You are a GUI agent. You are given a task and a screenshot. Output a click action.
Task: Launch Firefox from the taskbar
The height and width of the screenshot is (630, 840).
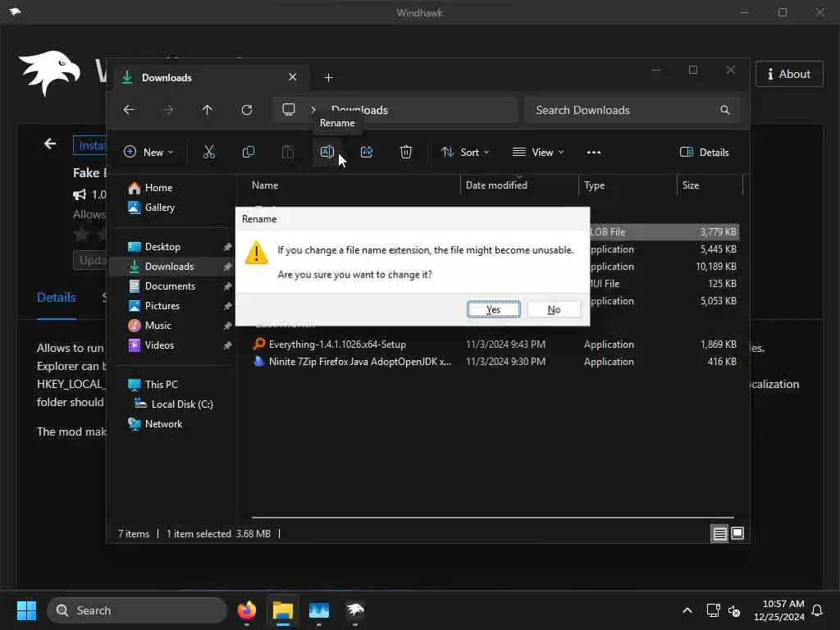tap(246, 610)
